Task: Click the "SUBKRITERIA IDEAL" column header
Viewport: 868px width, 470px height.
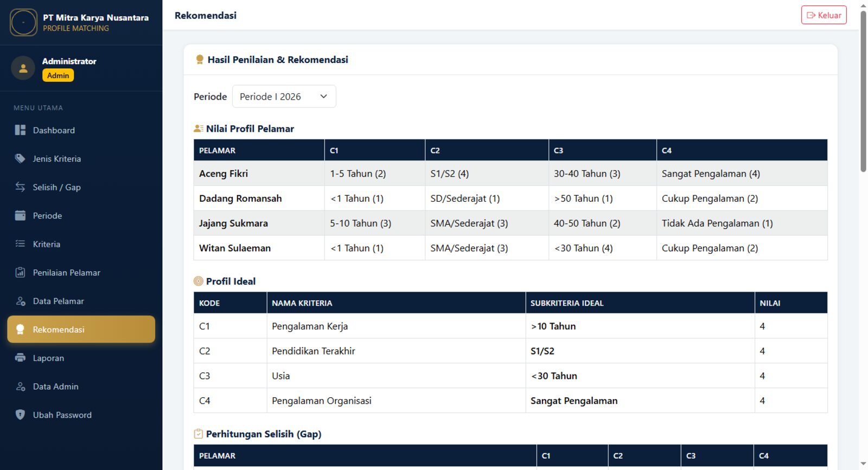Action: (x=640, y=303)
